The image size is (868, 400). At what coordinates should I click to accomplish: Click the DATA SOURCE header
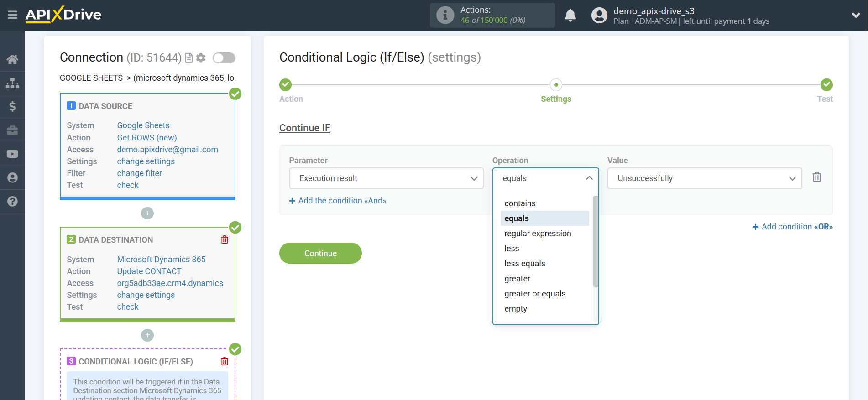105,106
